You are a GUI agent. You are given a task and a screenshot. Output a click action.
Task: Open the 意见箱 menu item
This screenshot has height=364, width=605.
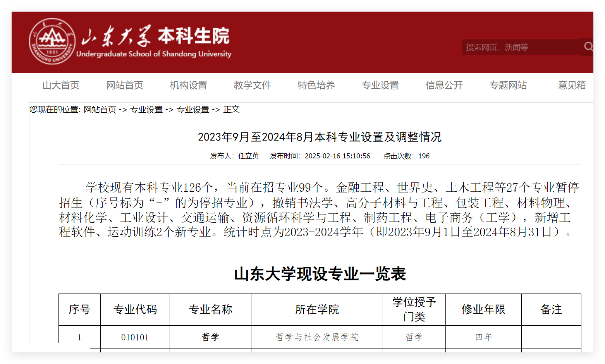572,85
